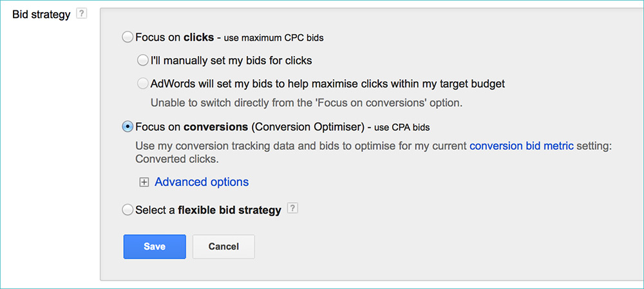The width and height of the screenshot is (644, 289).
Task: Cancel the bid strategy changes
Action: coord(223,247)
